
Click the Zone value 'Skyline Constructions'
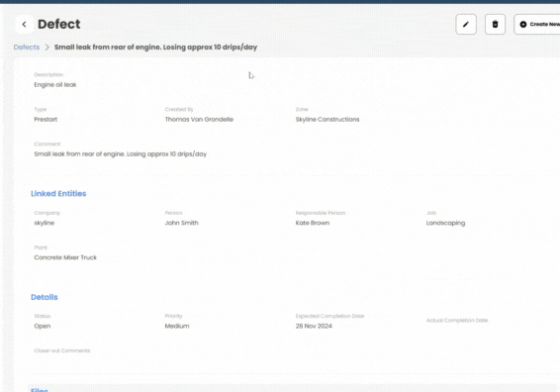click(x=327, y=120)
